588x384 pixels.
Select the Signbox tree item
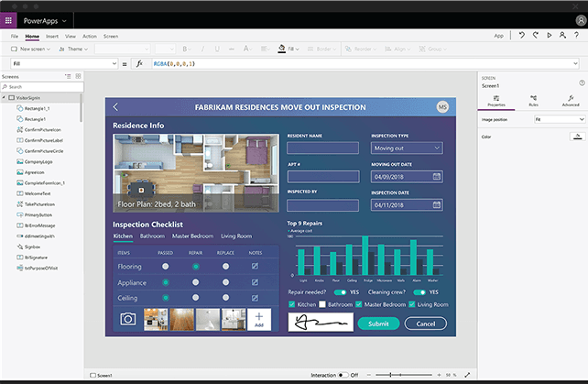(32, 247)
